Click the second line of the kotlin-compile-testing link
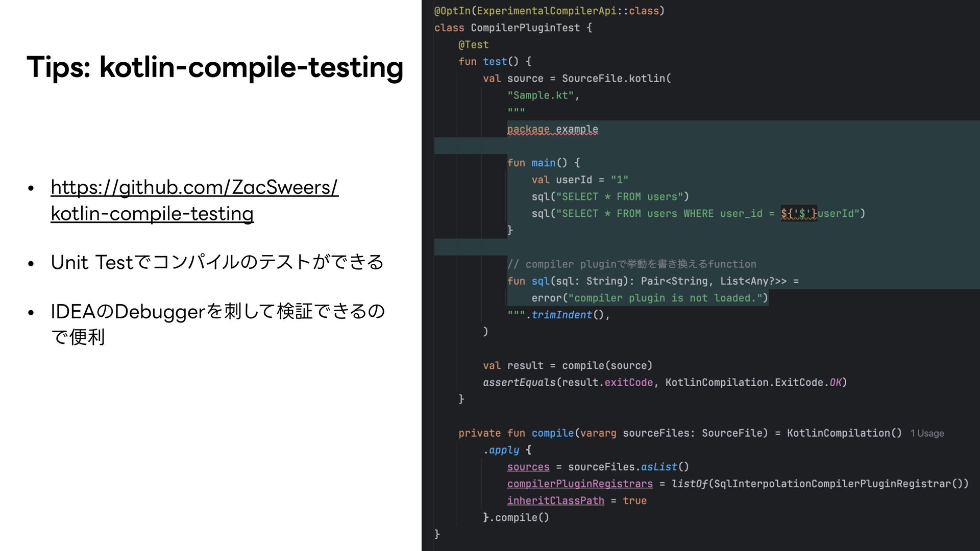The width and height of the screenshot is (980, 551). 152,214
